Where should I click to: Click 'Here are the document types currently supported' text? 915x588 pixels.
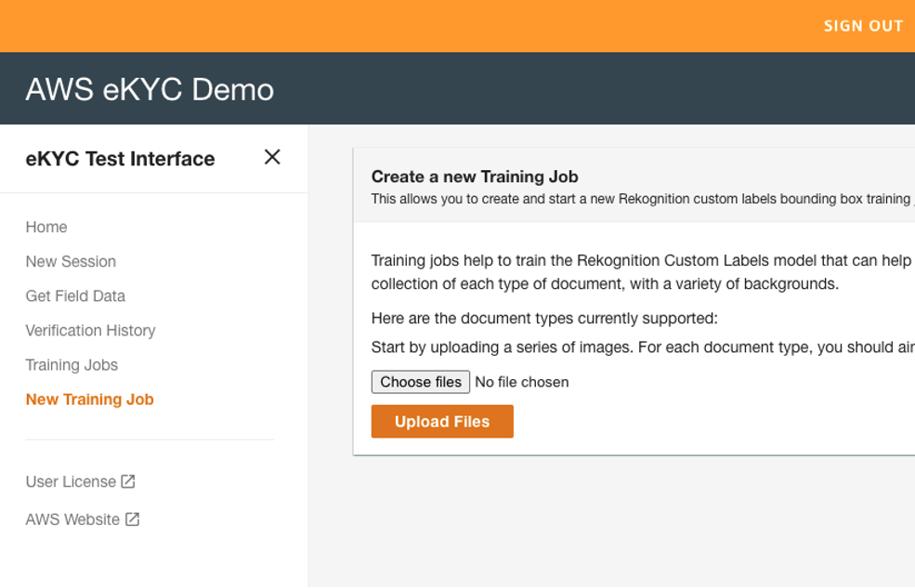coord(544,319)
